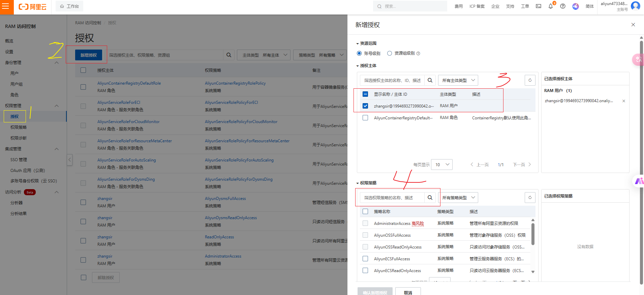Select 账号级别 radio button

pos(359,53)
